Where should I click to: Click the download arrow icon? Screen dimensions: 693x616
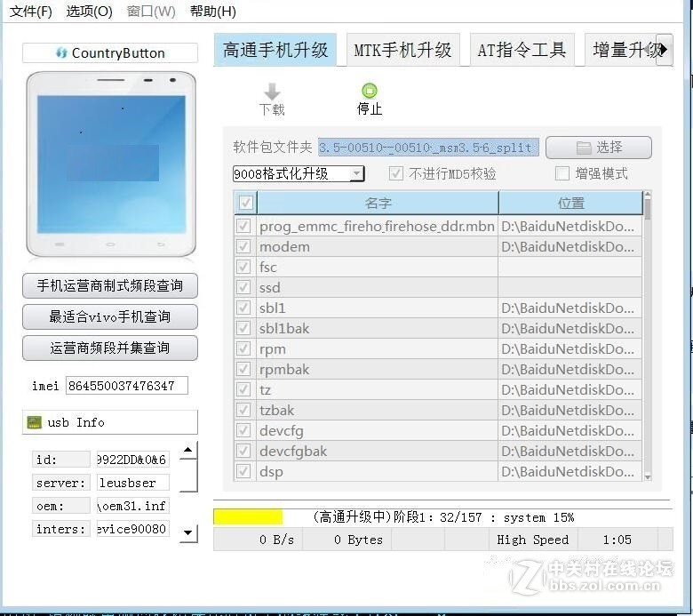(272, 92)
